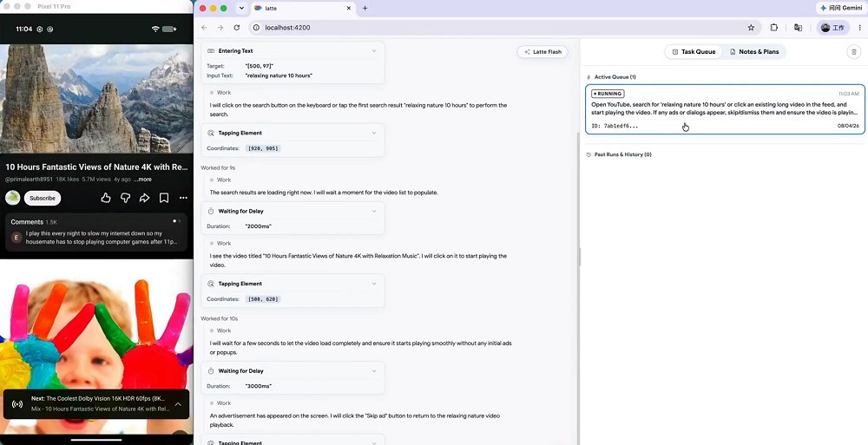Open the Comments section on the phone

pyautogui.click(x=96, y=232)
